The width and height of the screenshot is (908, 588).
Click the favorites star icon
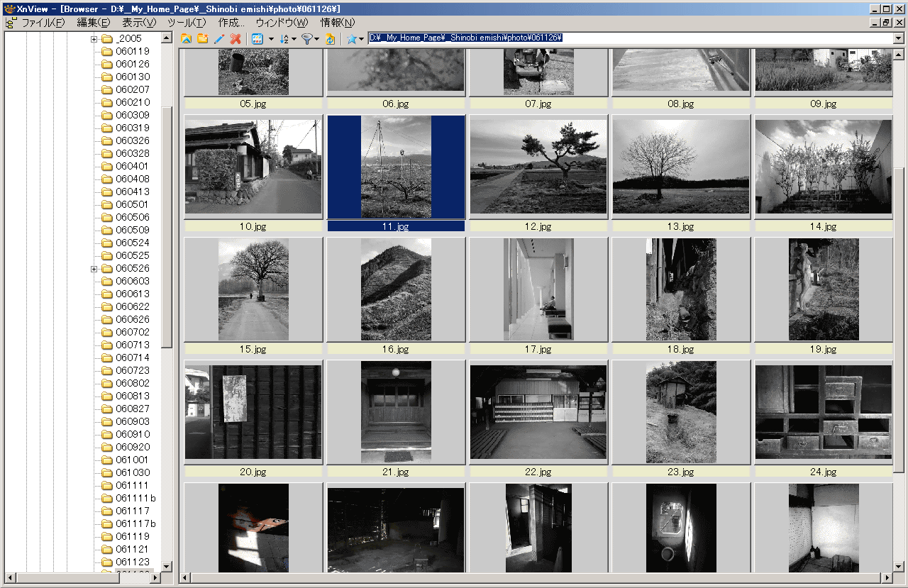point(351,38)
